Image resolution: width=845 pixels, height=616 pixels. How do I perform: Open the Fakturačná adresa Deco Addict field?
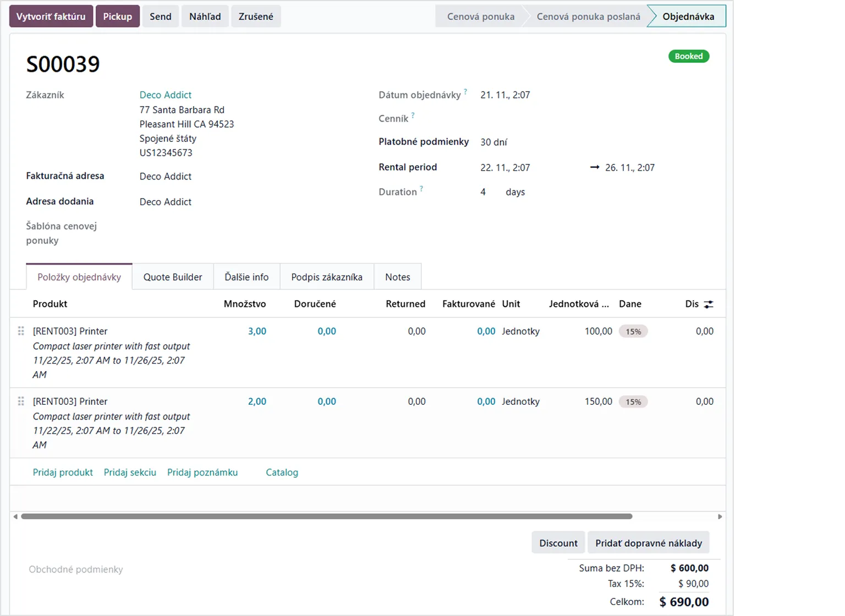pyautogui.click(x=166, y=177)
